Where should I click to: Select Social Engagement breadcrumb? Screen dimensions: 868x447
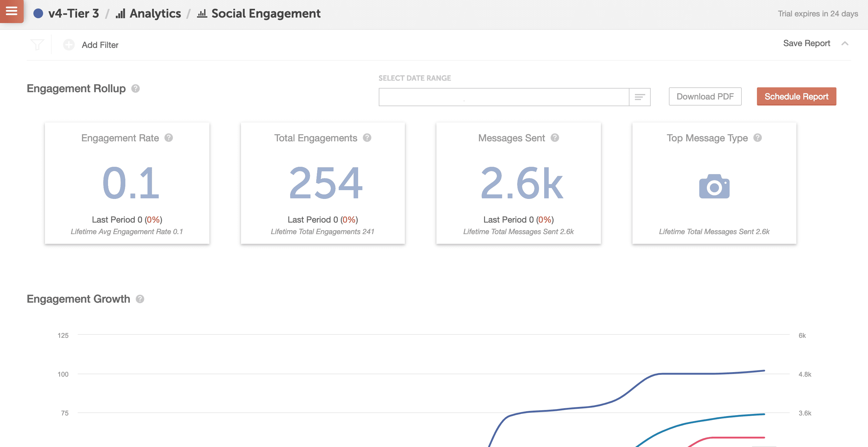(x=266, y=13)
